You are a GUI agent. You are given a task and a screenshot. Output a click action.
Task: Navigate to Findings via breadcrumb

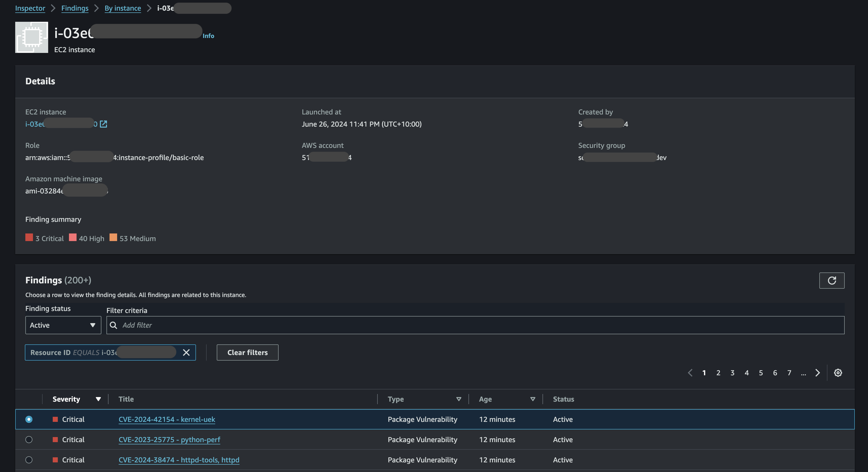pyautogui.click(x=75, y=8)
